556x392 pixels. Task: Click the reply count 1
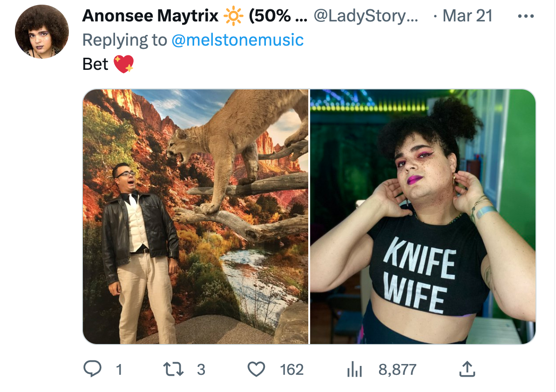tap(119, 370)
